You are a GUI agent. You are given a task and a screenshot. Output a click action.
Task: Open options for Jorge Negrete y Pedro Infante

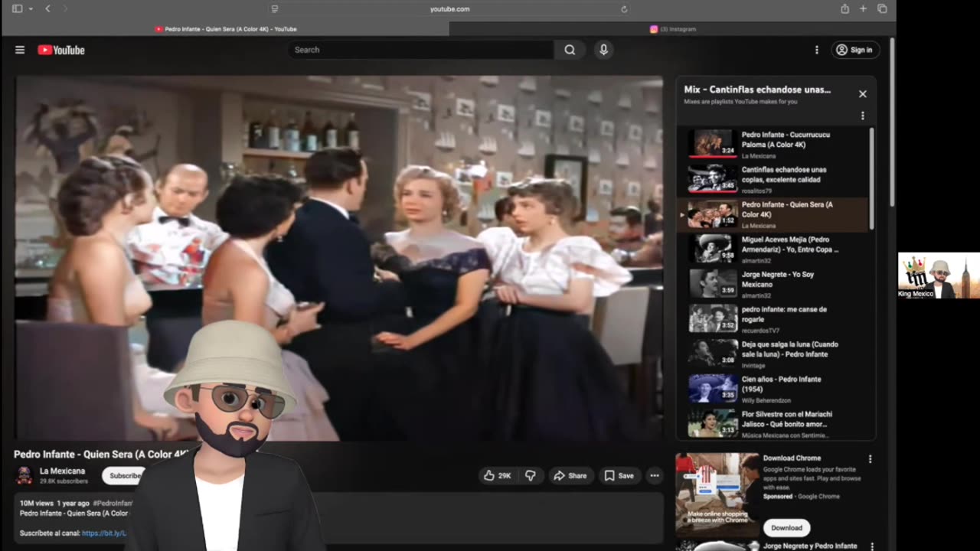(x=871, y=546)
